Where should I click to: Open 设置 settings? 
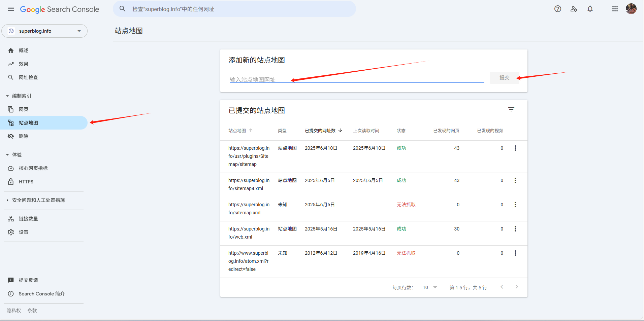click(x=44, y=232)
